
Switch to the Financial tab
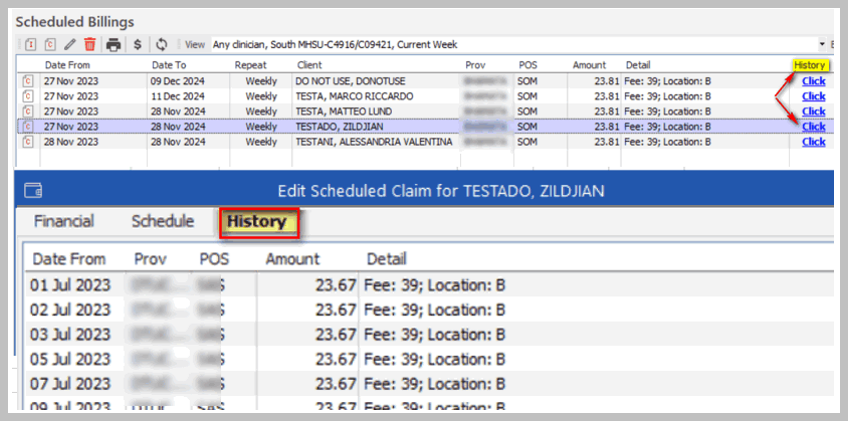64,221
